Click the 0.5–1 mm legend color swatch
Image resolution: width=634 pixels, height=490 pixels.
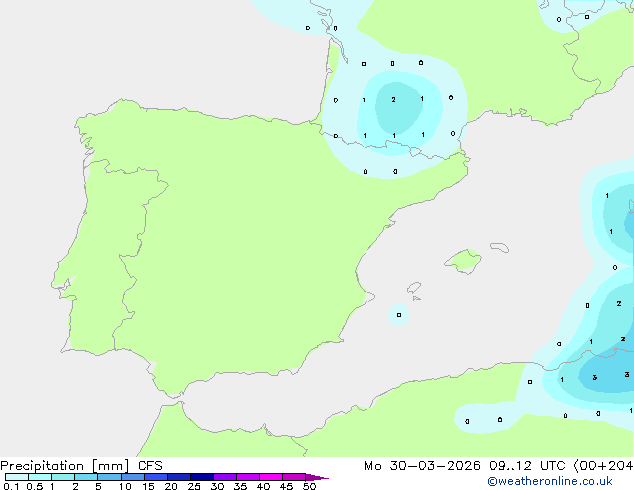[x=40, y=477]
